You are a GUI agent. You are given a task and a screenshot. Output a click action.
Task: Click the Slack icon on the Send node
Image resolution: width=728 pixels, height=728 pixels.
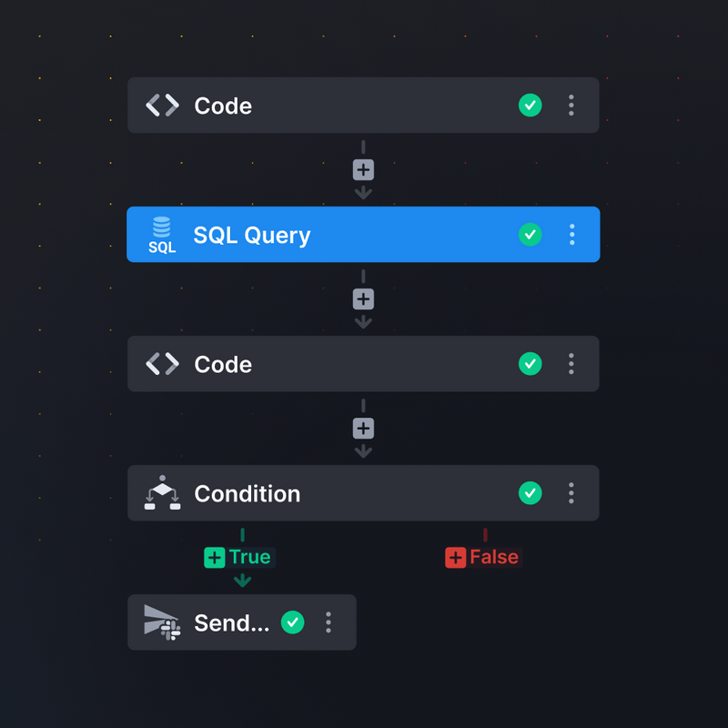[159, 622]
